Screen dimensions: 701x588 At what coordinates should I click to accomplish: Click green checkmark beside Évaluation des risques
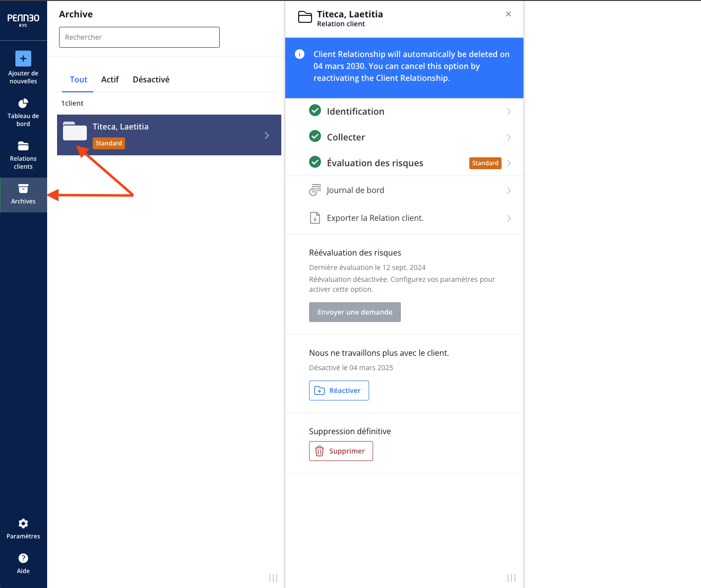[315, 162]
